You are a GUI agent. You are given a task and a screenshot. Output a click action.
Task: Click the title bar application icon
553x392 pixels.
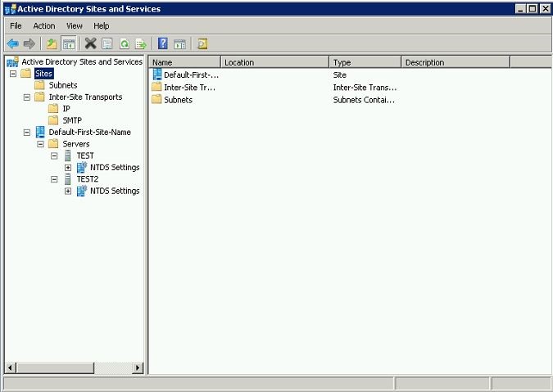[10, 9]
